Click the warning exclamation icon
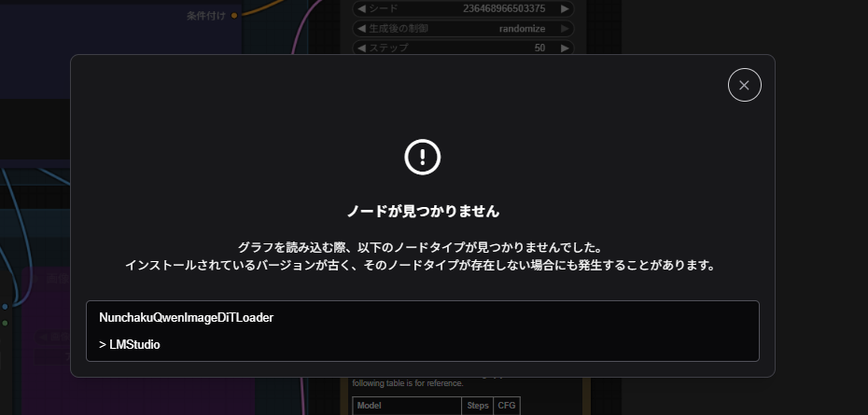The width and height of the screenshot is (868, 415). pos(423,158)
